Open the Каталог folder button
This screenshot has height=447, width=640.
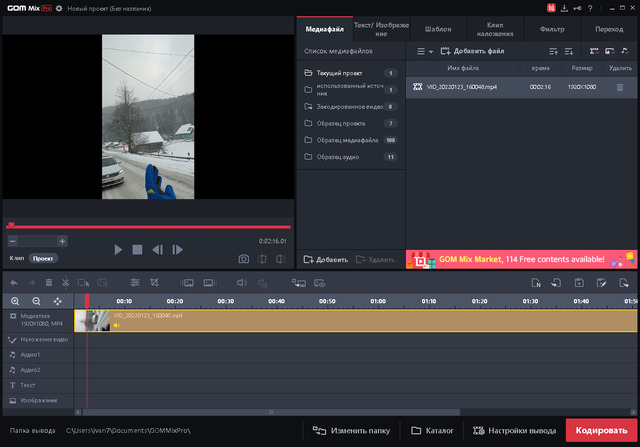click(x=432, y=431)
